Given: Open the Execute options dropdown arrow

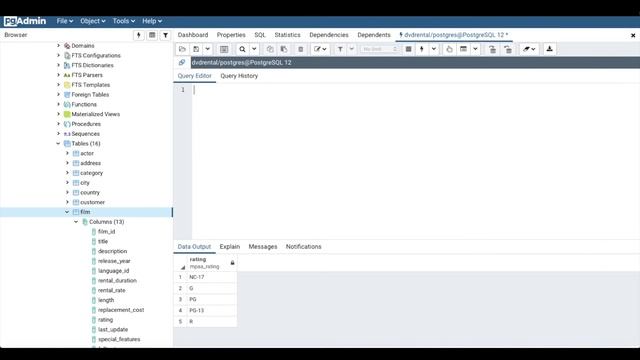Looking at the screenshot, I should 433,49.
